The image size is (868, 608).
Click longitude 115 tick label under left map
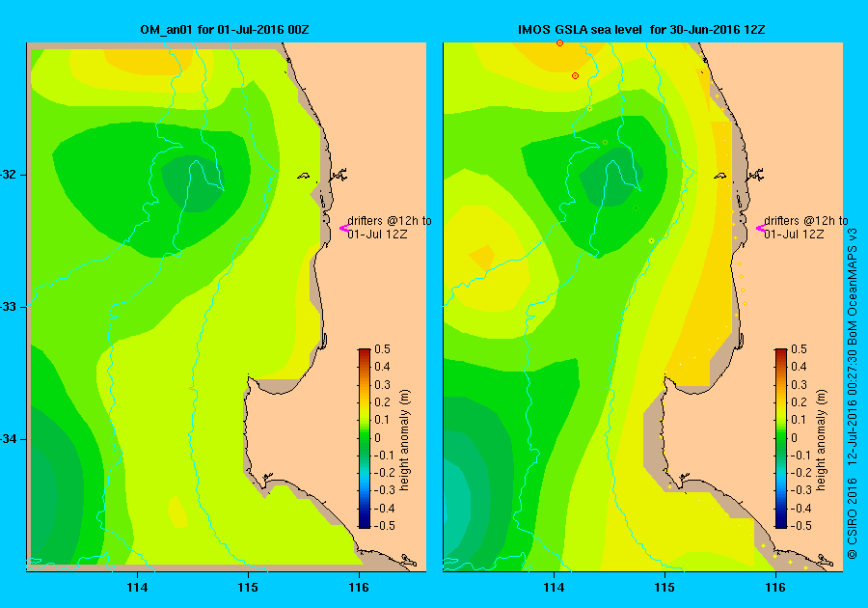coord(248,588)
